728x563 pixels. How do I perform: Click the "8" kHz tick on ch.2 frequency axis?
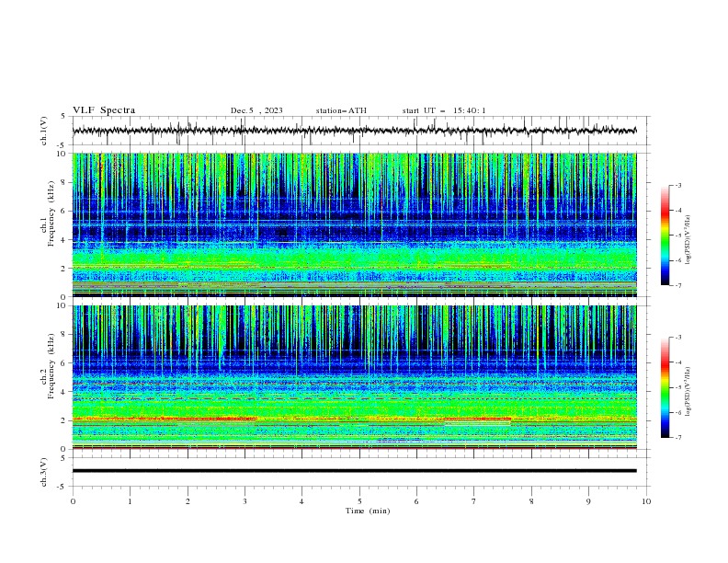64,335
